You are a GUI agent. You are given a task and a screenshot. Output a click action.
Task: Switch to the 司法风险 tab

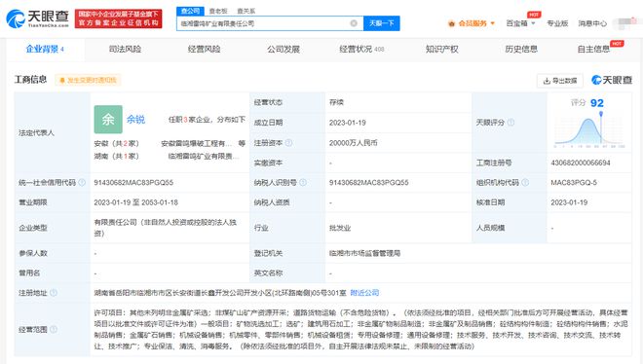(x=125, y=49)
